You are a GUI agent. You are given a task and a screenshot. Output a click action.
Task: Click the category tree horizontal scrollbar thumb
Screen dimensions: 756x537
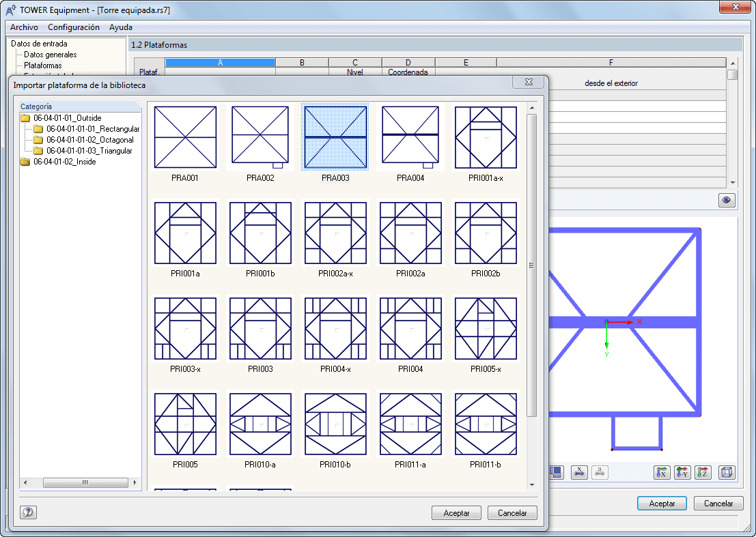click(x=85, y=482)
